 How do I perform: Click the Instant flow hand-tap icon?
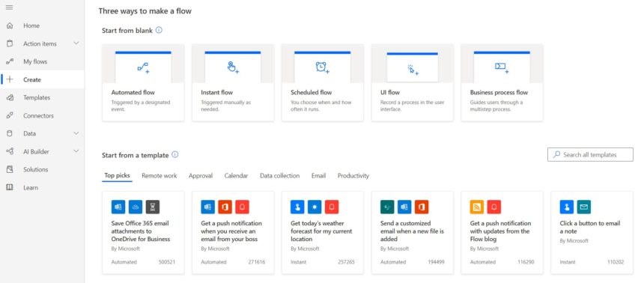pyautogui.click(x=233, y=67)
